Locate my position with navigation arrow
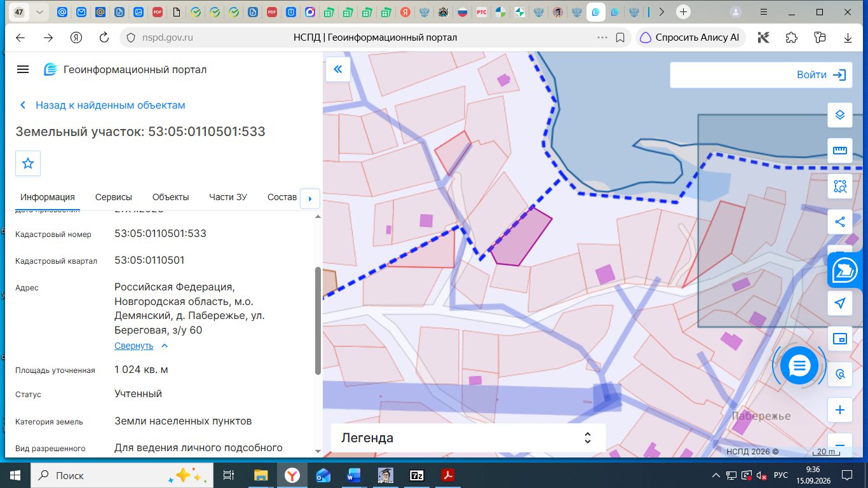868x488 pixels. pos(840,303)
